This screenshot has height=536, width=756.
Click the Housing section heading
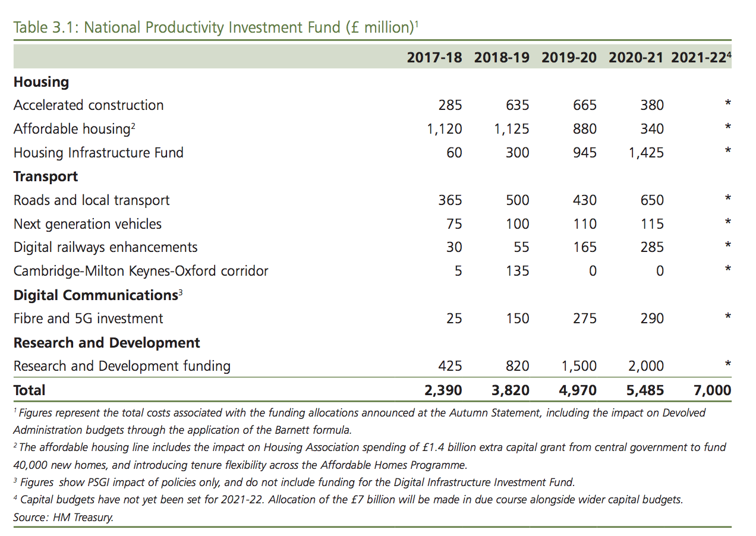[x=41, y=82]
